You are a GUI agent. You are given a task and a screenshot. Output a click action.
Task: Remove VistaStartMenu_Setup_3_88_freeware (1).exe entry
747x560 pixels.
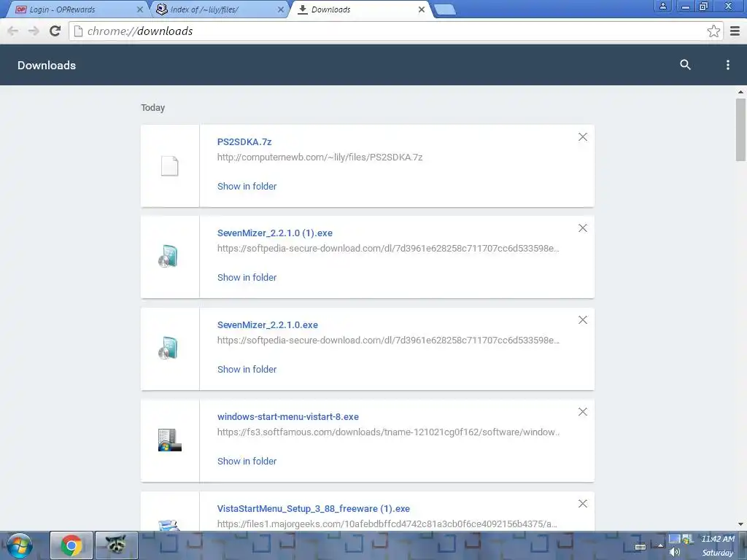tap(583, 504)
